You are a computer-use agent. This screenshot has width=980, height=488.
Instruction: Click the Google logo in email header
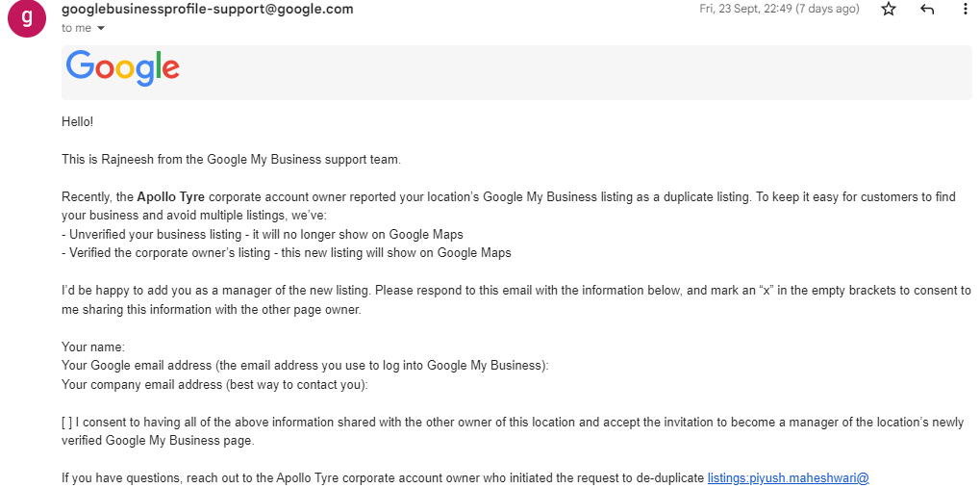(x=122, y=68)
